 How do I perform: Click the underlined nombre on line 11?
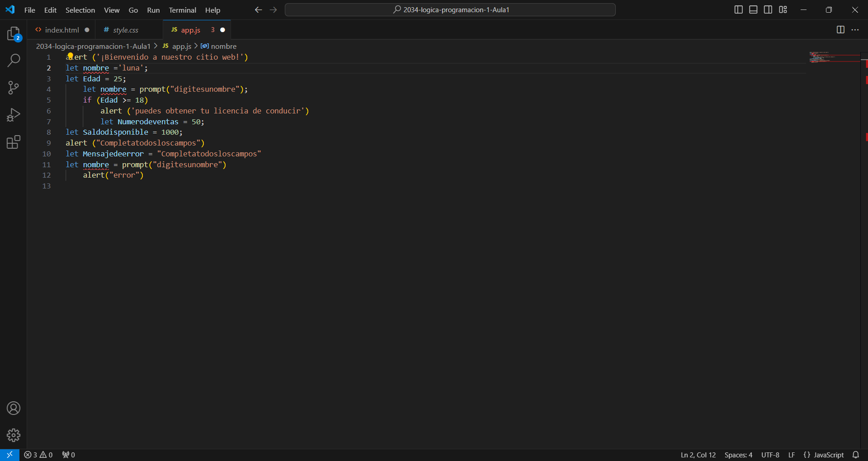96,165
